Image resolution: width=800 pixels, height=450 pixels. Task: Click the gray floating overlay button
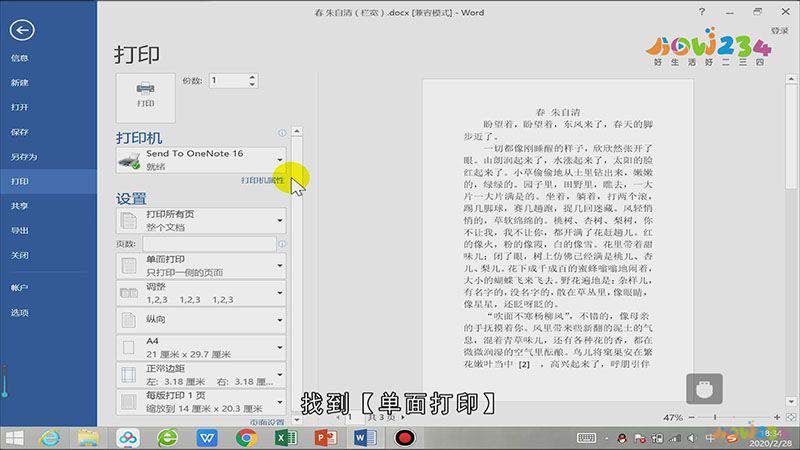(x=704, y=389)
